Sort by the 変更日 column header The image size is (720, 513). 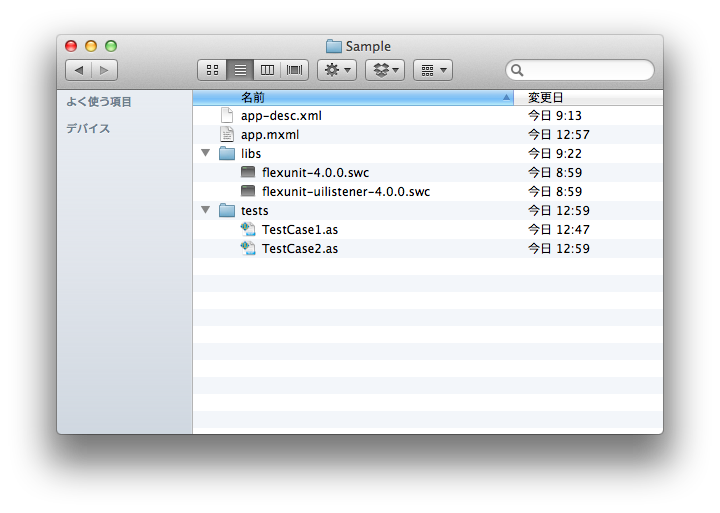(588, 97)
